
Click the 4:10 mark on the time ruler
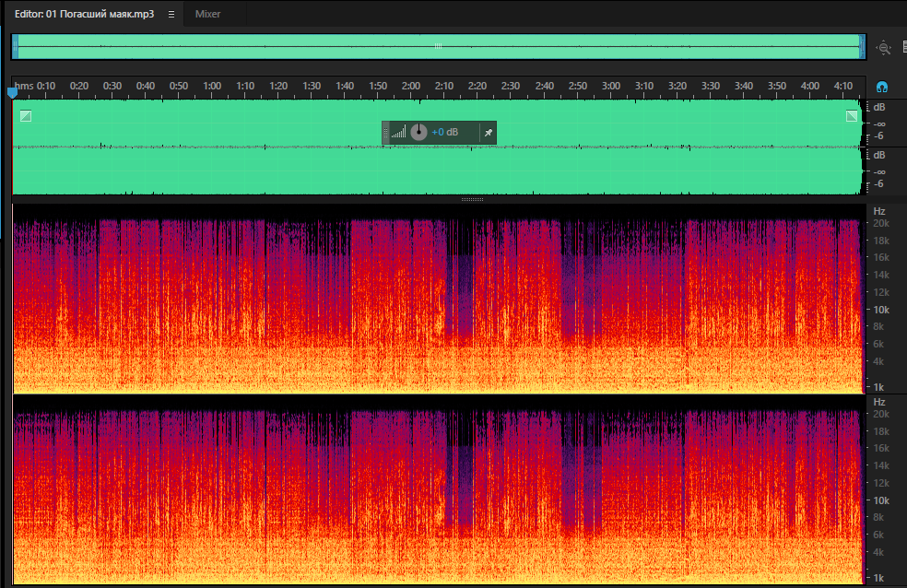point(843,86)
